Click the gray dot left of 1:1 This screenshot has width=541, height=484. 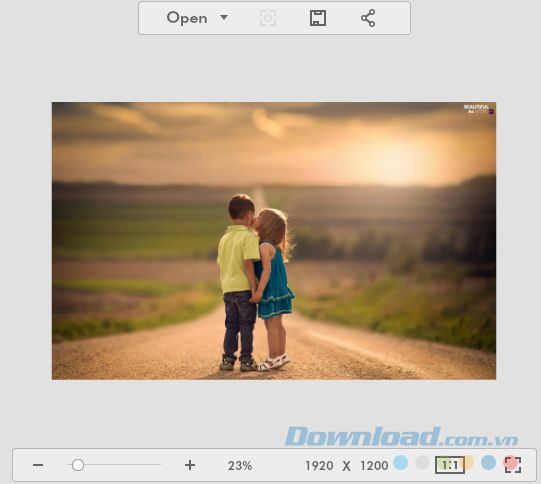[422, 462]
